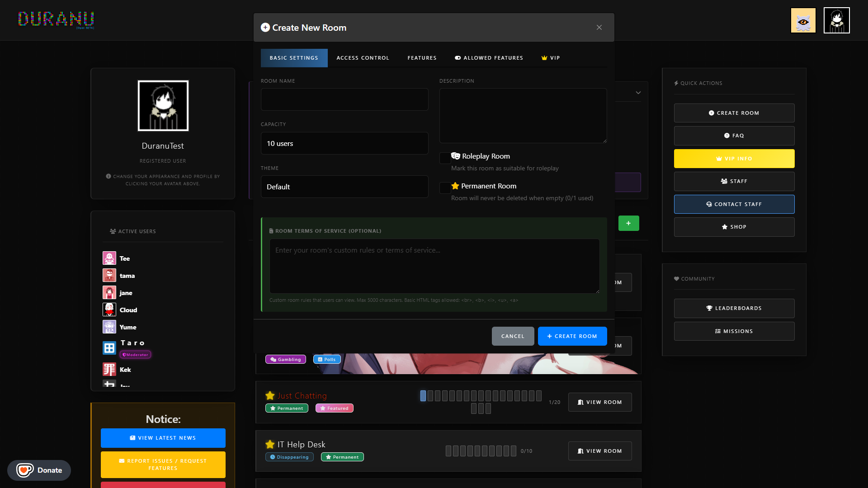
Task: Switch to the Access Control tab
Action: coord(363,58)
